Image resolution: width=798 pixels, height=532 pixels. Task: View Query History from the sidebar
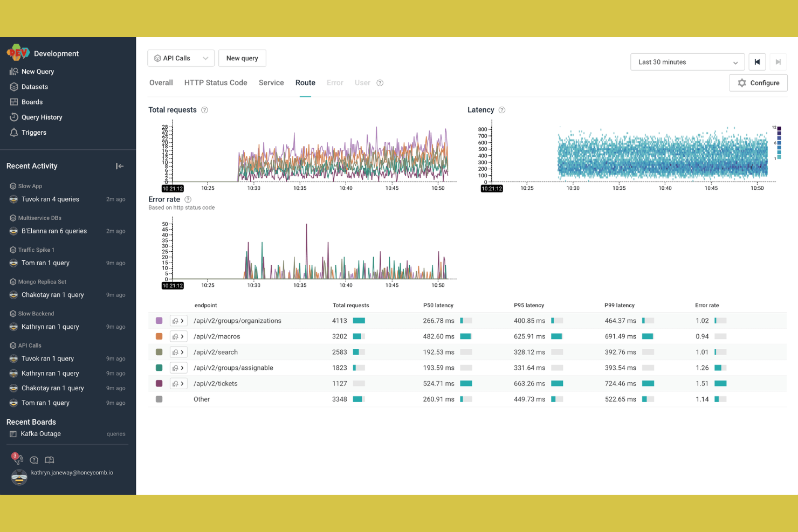click(42, 117)
